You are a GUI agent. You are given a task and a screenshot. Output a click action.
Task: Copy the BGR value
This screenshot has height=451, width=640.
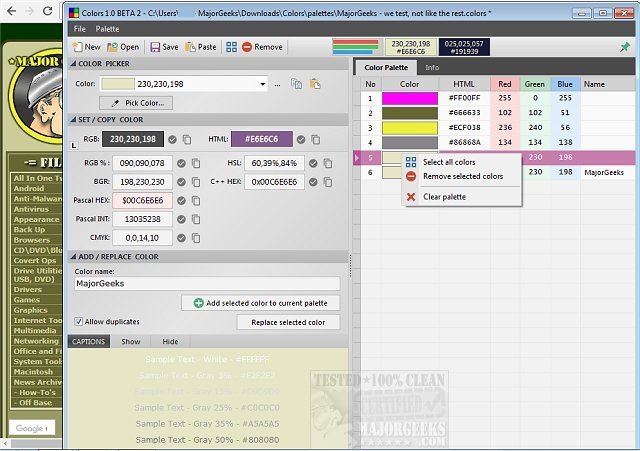196,182
